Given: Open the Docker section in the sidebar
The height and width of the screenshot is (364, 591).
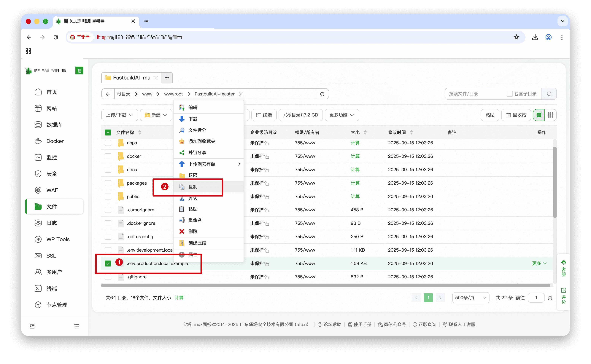Looking at the screenshot, I should click(55, 141).
